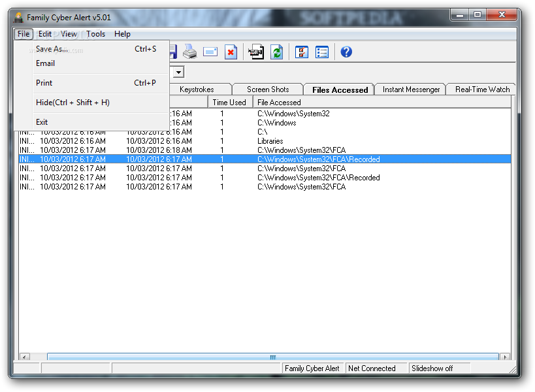Select the FCA row ending 6:18 AM

(x=265, y=150)
